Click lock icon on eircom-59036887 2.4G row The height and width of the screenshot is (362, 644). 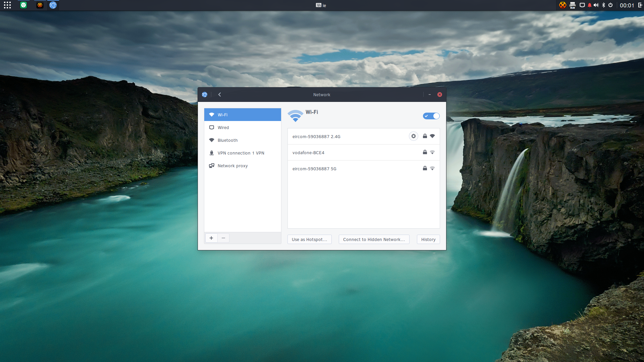[x=425, y=136]
